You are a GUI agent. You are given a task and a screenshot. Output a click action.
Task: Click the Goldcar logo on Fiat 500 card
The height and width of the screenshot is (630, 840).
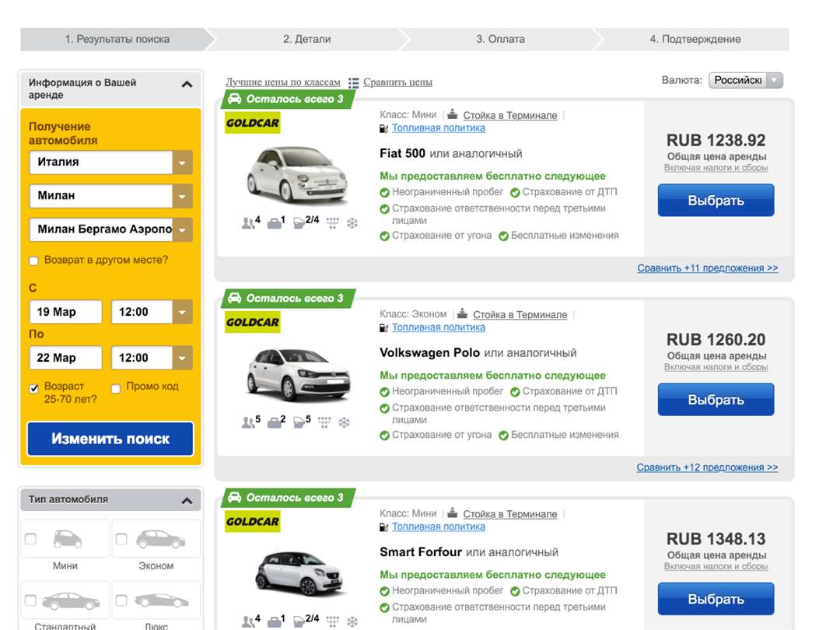(252, 123)
